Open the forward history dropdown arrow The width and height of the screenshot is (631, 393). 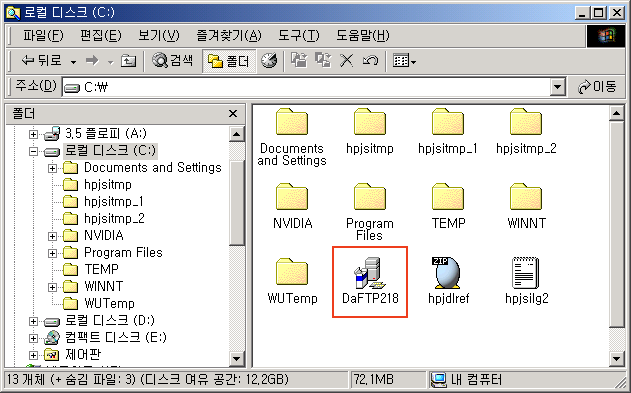[110, 62]
